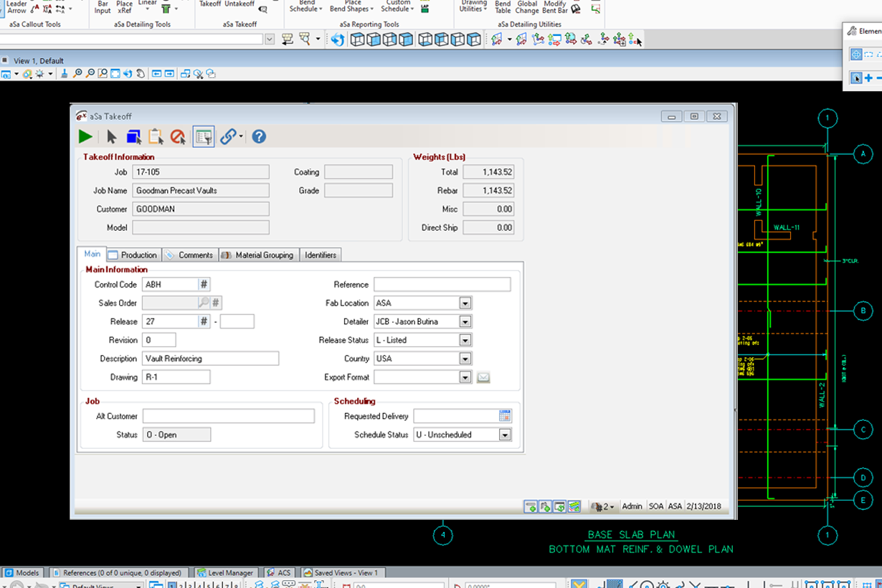This screenshot has width=882, height=588.
Task: Open the calendar picker for Requested Delivery
Action: pyautogui.click(x=505, y=416)
